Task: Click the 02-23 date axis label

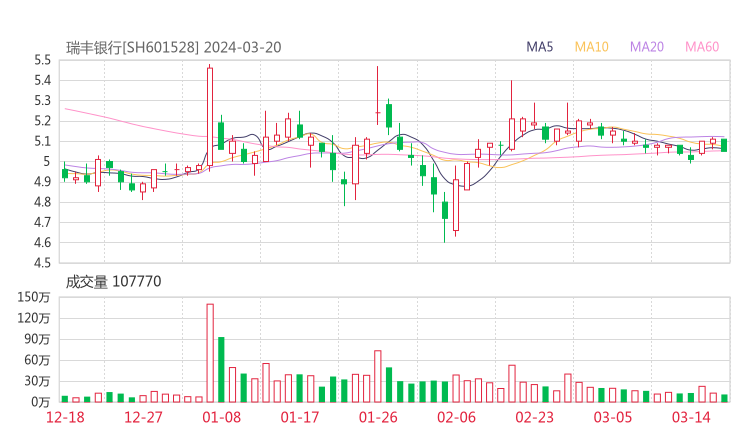Action: (534, 416)
